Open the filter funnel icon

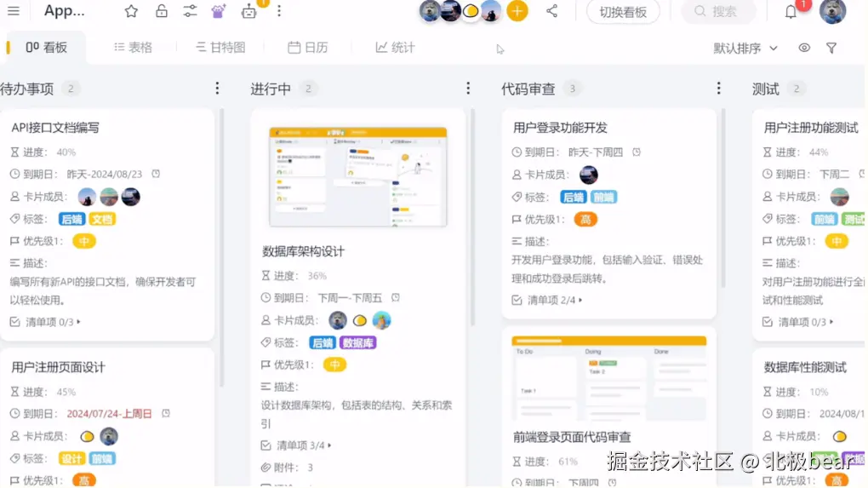[831, 49]
